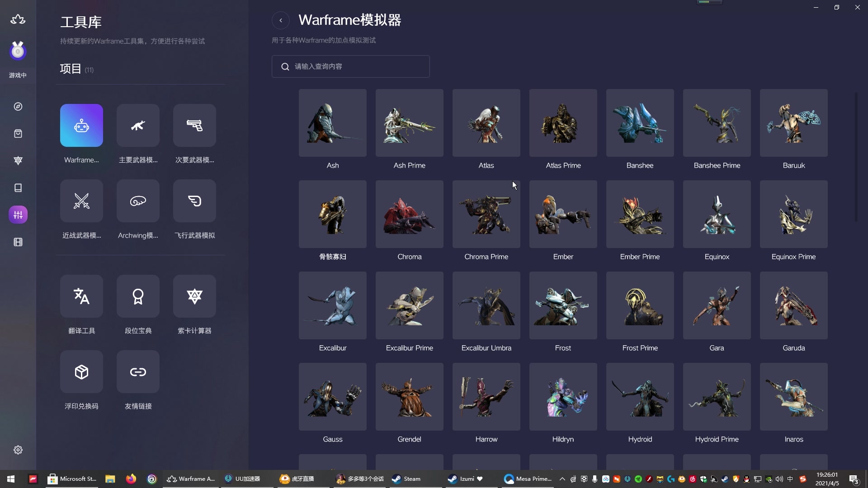Choose the Banshee Prime warframe card
Screen dimensions: 868x488
coord(717,123)
